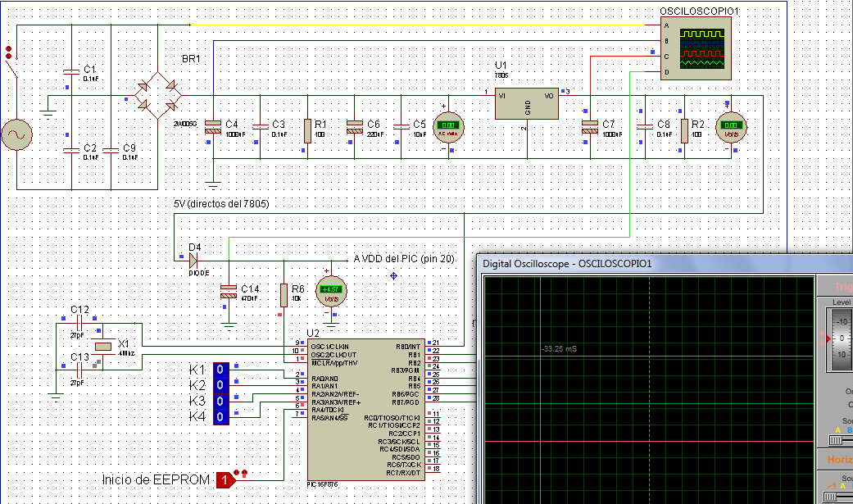Select capacitor C12

79,324
